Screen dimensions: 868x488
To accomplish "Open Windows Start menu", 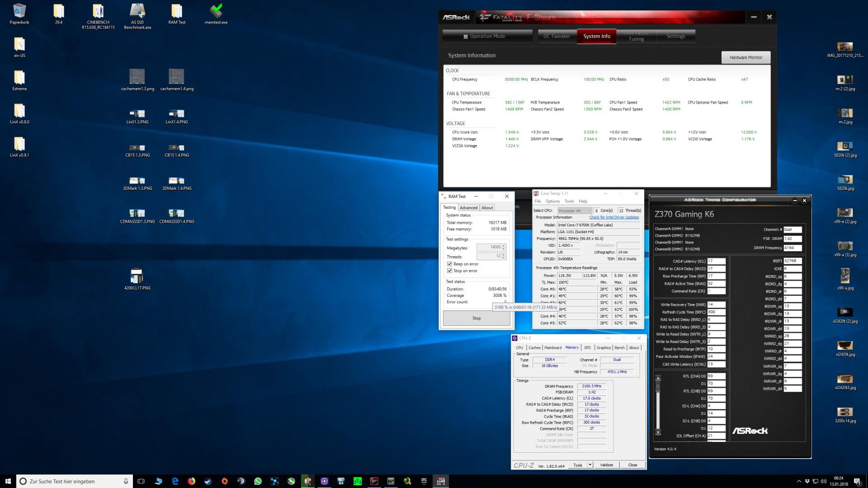I will click(x=8, y=481).
